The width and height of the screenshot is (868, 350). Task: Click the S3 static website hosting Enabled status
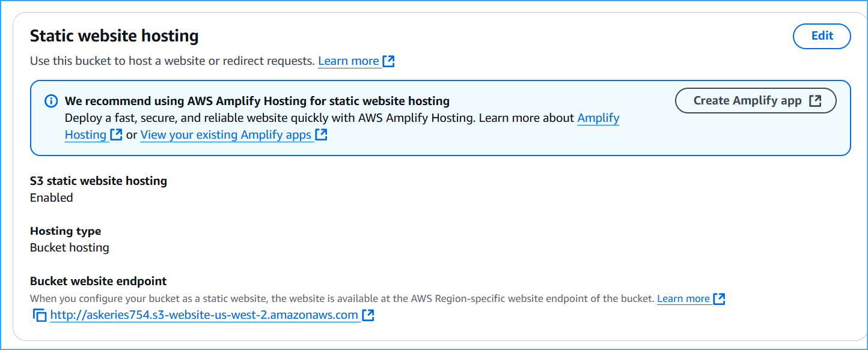(x=51, y=197)
